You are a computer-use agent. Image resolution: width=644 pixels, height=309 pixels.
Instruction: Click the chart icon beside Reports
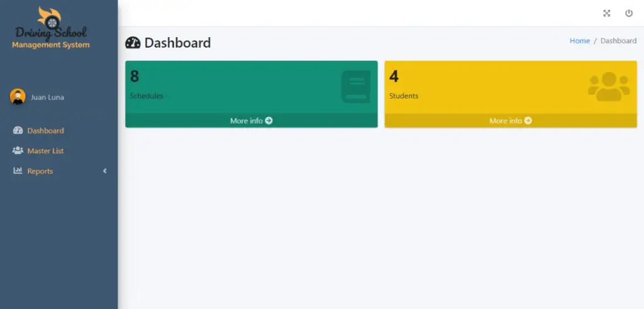point(18,171)
